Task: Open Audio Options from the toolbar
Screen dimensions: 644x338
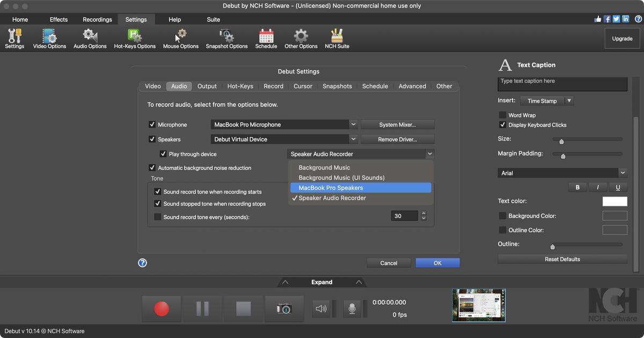Action: click(90, 38)
